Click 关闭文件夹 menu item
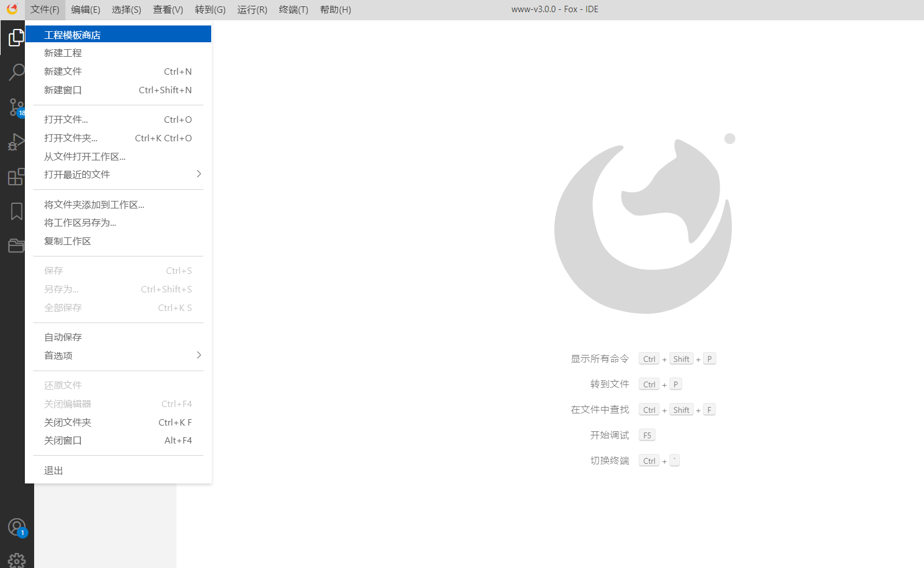924x568 pixels. tap(68, 422)
